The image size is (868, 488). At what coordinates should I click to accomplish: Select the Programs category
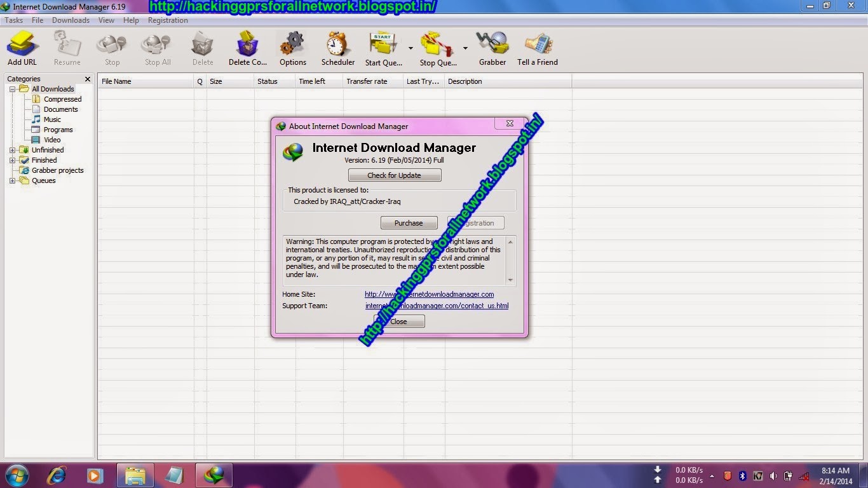[58, 130]
